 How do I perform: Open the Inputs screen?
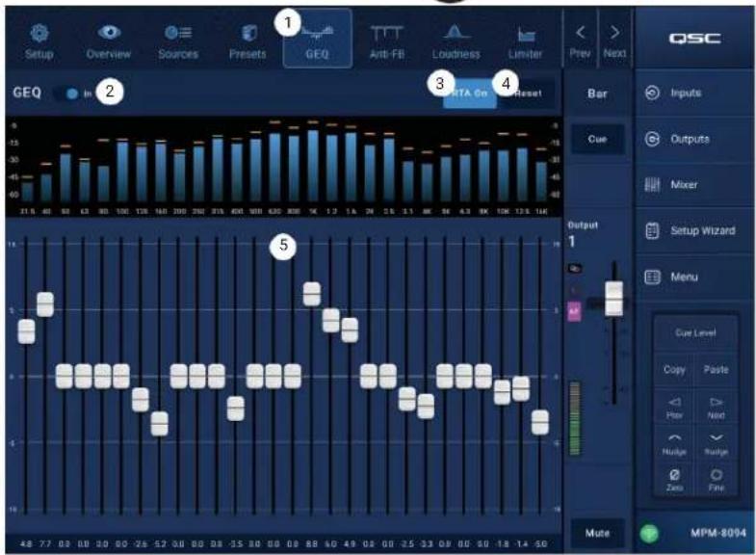tap(694, 92)
